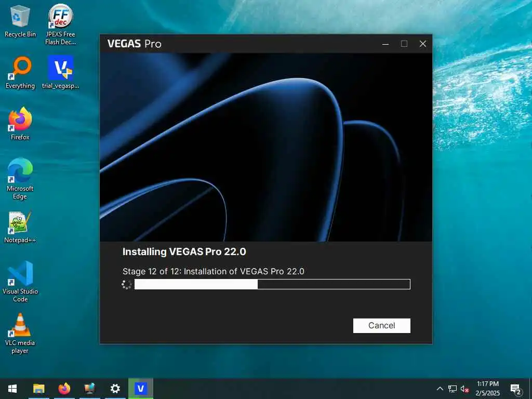Maximize the VEGAS Pro installer window
This screenshot has width=532, height=399.
404,44
